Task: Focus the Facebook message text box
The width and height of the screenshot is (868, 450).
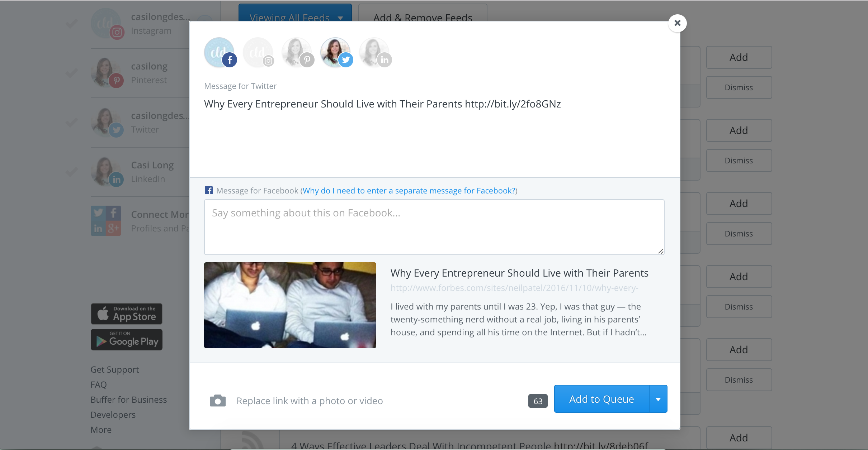Action: [x=434, y=227]
